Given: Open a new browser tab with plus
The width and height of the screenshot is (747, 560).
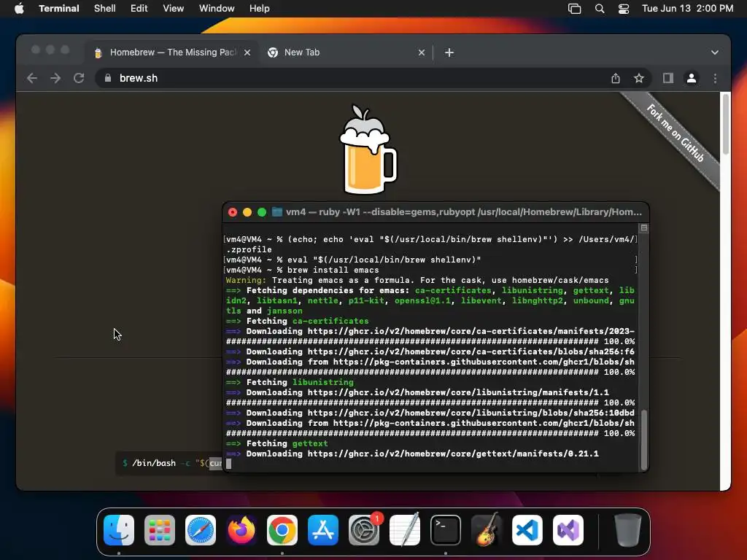Looking at the screenshot, I should coord(449,52).
